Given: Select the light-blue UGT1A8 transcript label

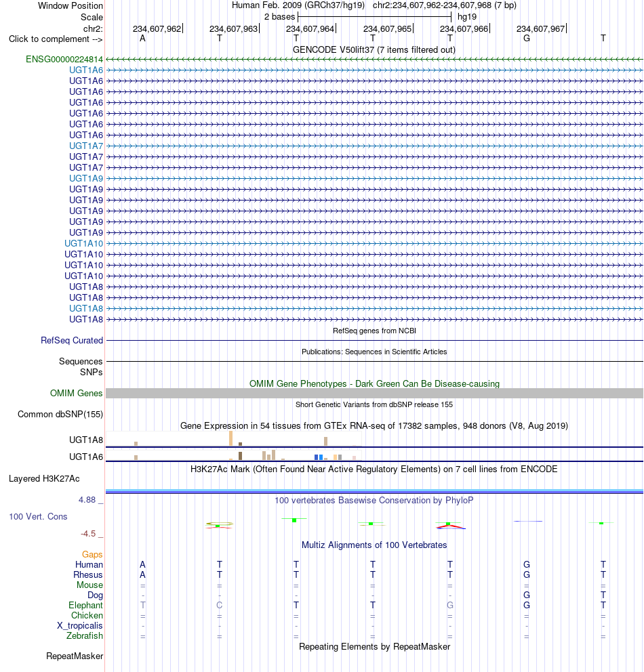Looking at the screenshot, I should [86, 309].
